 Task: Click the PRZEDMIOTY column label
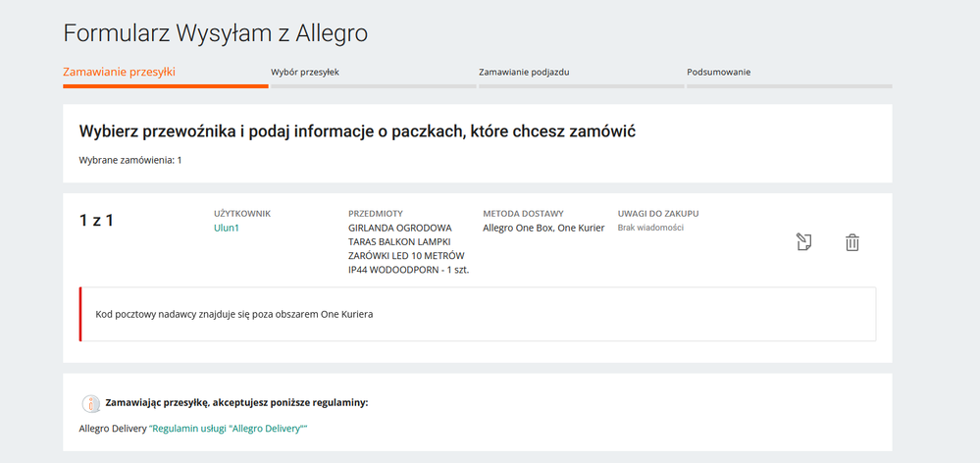[376, 214]
